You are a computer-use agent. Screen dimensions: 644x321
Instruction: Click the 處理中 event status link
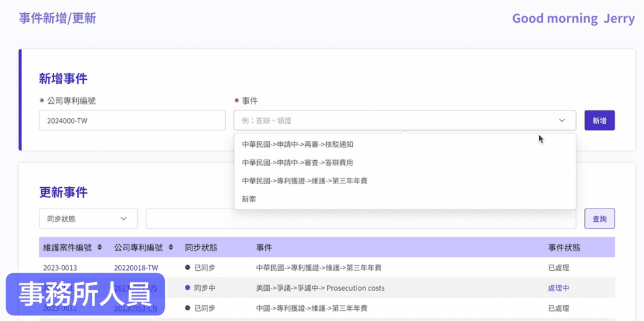click(x=558, y=288)
